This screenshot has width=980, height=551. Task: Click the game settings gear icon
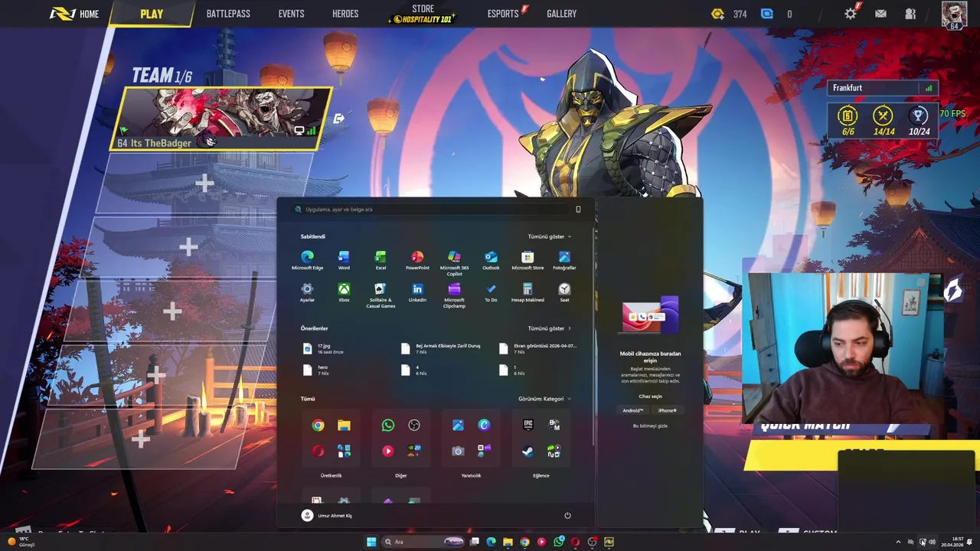pyautogui.click(x=851, y=14)
